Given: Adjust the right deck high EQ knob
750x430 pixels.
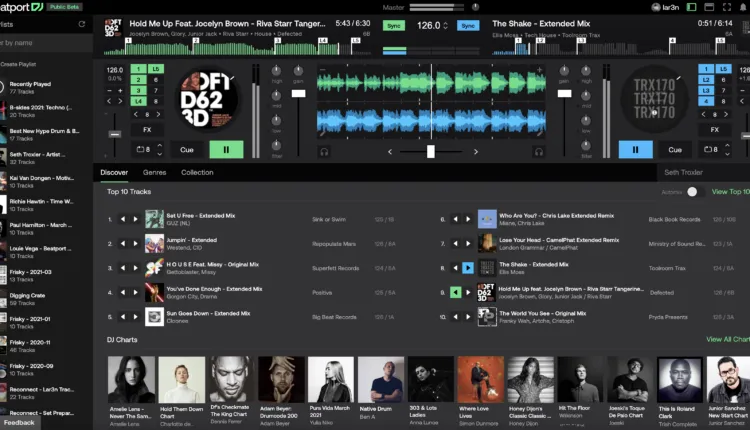Looking at the screenshot, I should [x=586, y=71].
